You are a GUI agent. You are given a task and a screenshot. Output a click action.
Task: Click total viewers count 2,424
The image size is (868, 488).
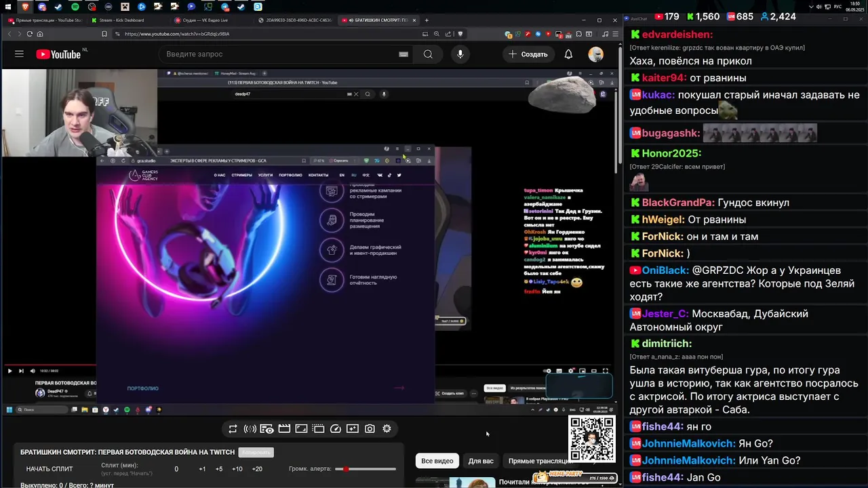click(783, 17)
